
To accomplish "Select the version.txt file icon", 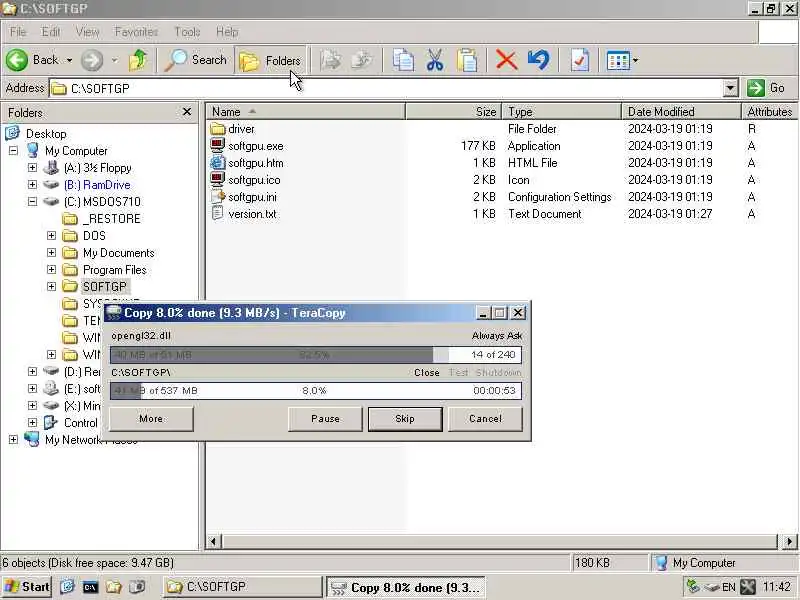I will click(218, 213).
